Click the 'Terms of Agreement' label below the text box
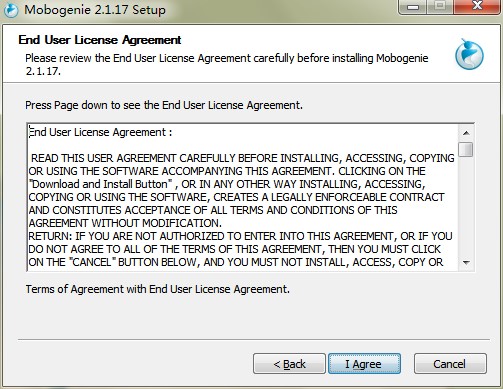This screenshot has width=503, height=389. tap(158, 289)
